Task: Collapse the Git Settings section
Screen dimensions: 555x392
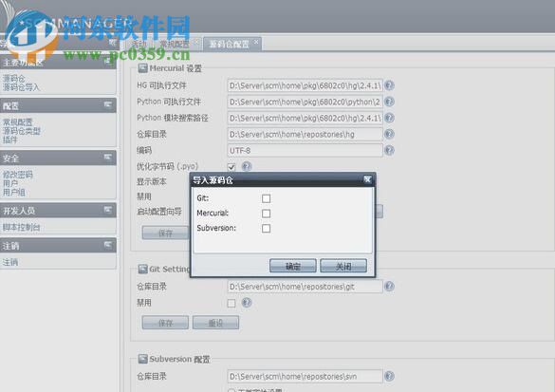Action: pos(142,270)
